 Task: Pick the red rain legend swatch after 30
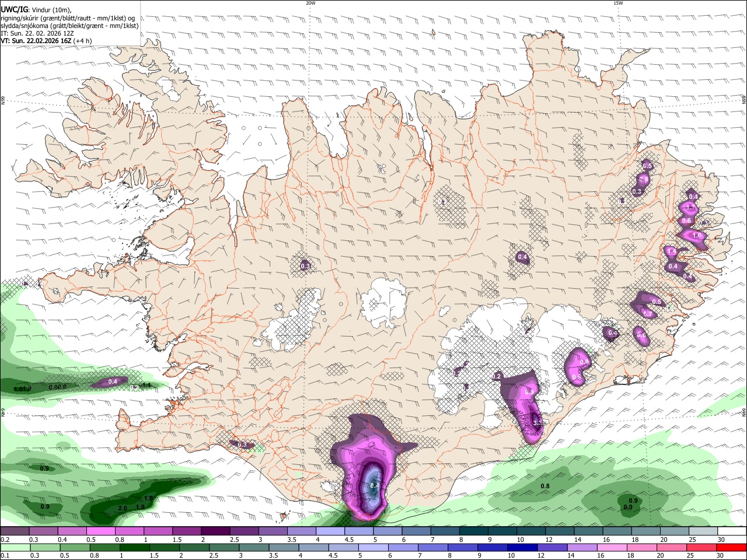click(732, 547)
